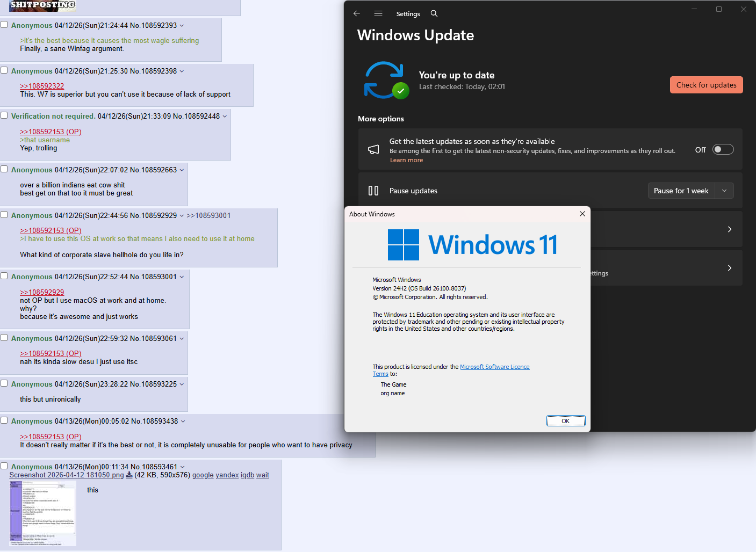The width and height of the screenshot is (756, 552).
Task: Open the Learn more link
Action: point(406,160)
